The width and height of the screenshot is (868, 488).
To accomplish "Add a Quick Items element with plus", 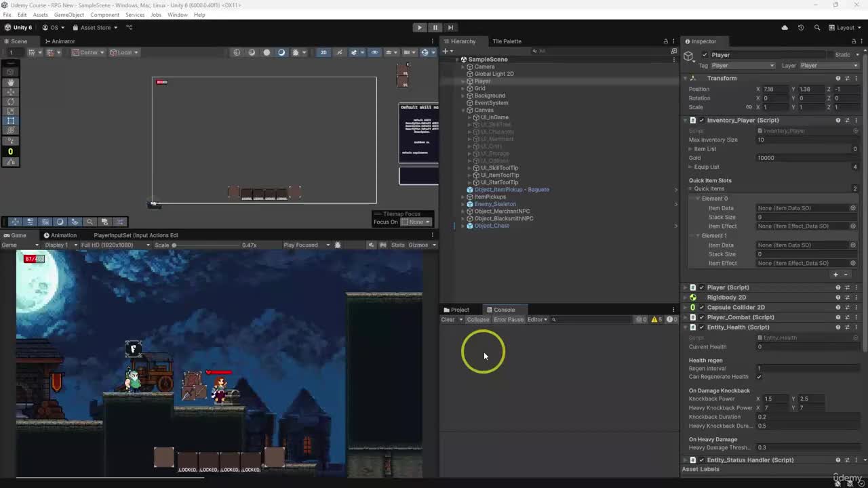I will click(835, 274).
